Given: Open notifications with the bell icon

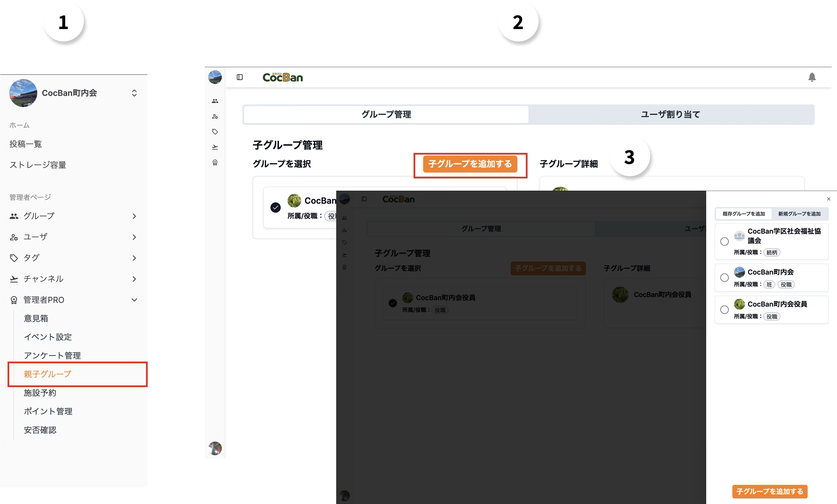Looking at the screenshot, I should pos(812,77).
